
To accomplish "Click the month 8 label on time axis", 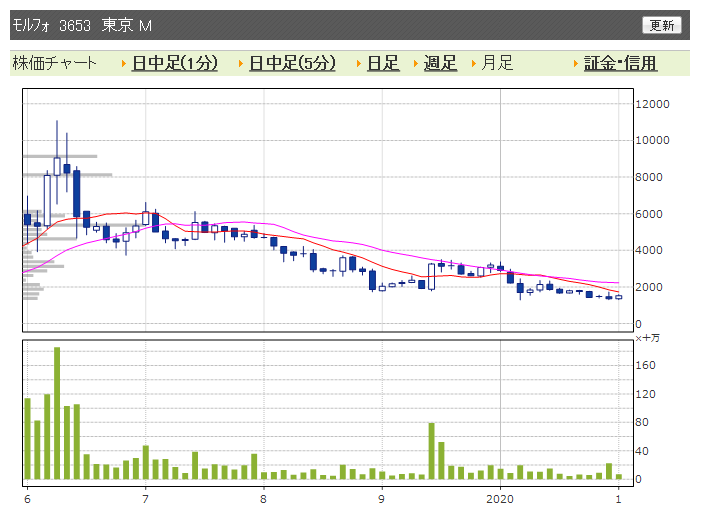I will click(x=263, y=499).
